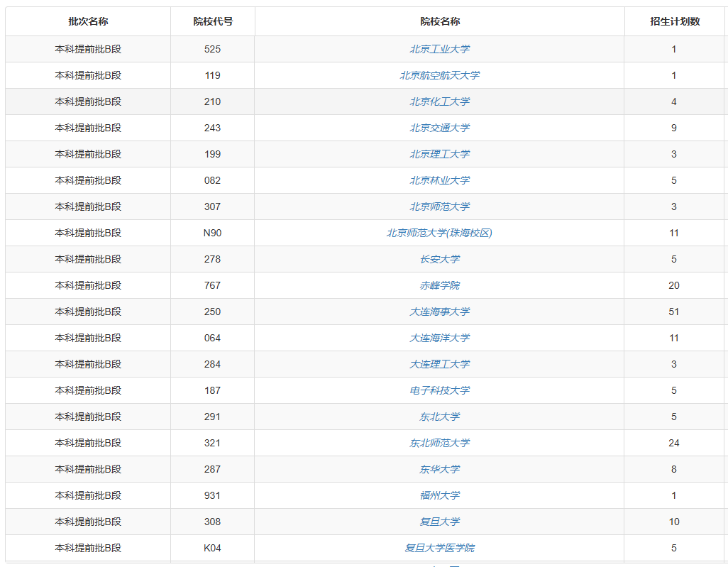
Task: Open the 东华大学 link
Action: 440,469
